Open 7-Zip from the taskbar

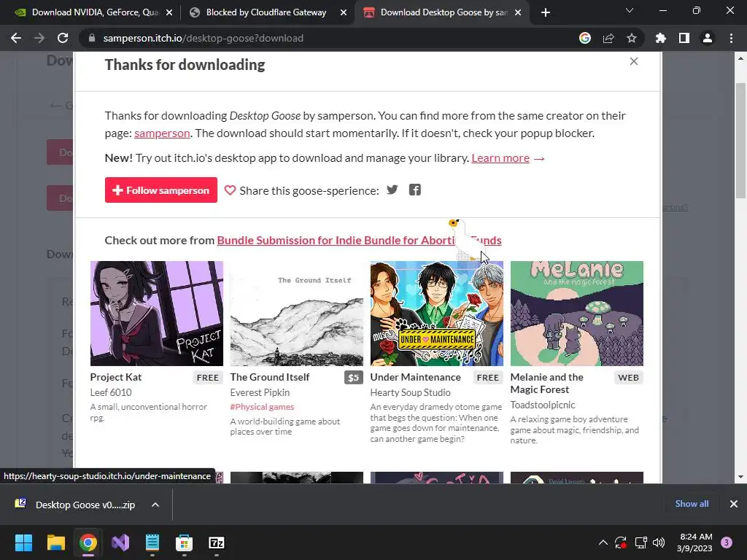[216, 542]
